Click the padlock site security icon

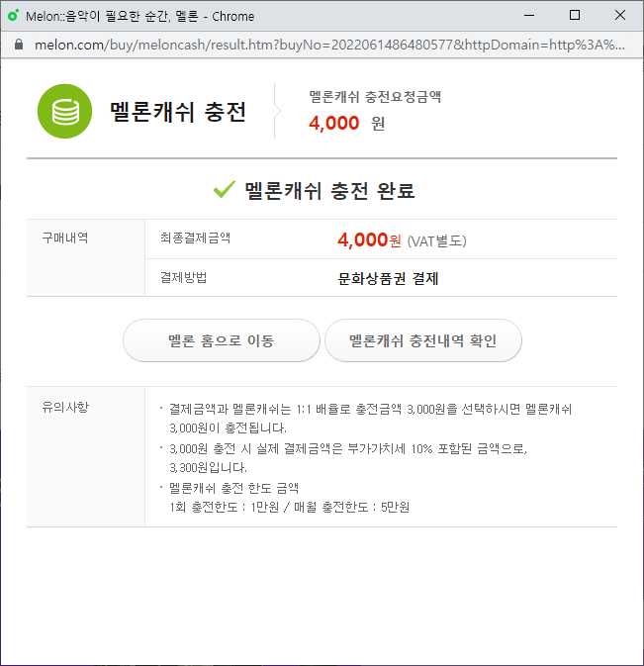pyautogui.click(x=19, y=45)
